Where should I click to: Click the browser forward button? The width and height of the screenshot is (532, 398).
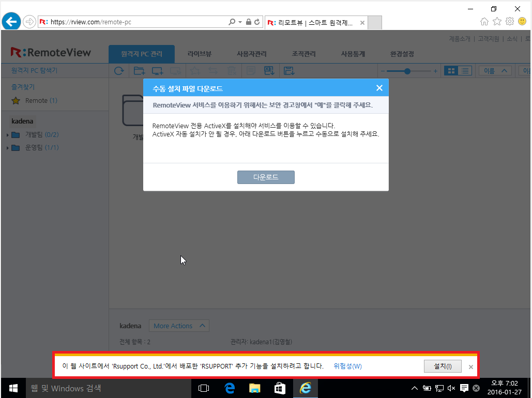(29, 22)
